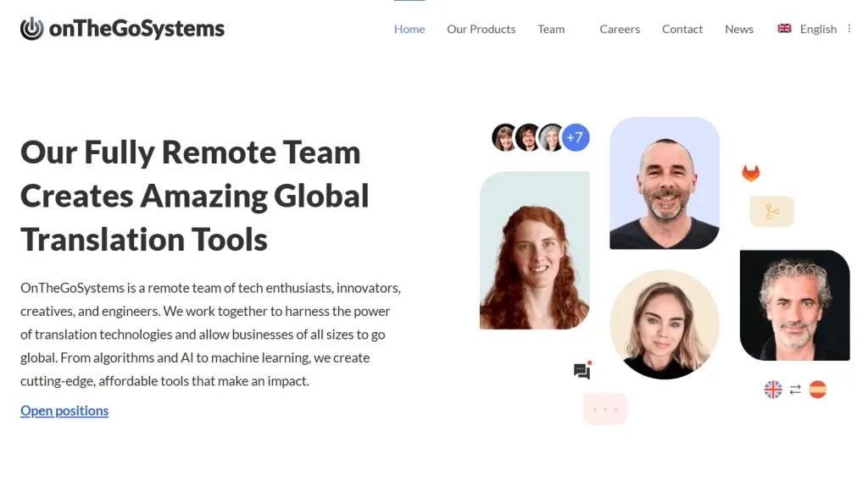The height and width of the screenshot is (498, 868).
Task: Go to the Team page
Action: (x=551, y=29)
